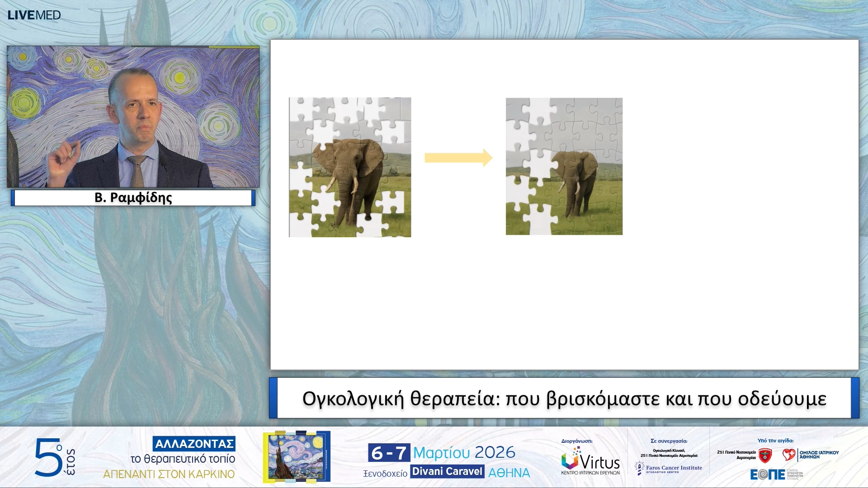Click the Virtus research center logo

pos(590,462)
